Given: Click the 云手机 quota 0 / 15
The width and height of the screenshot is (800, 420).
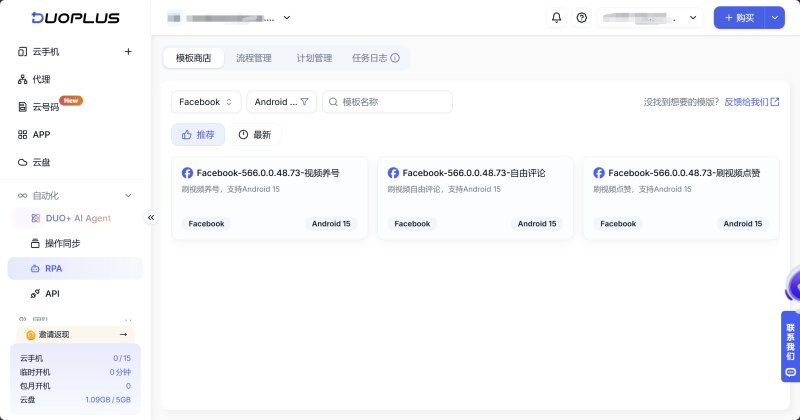Looking at the screenshot, I should [x=122, y=358].
